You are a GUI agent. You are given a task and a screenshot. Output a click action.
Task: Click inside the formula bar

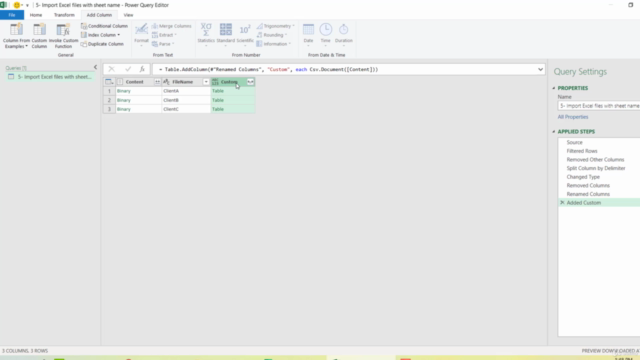click(x=345, y=69)
